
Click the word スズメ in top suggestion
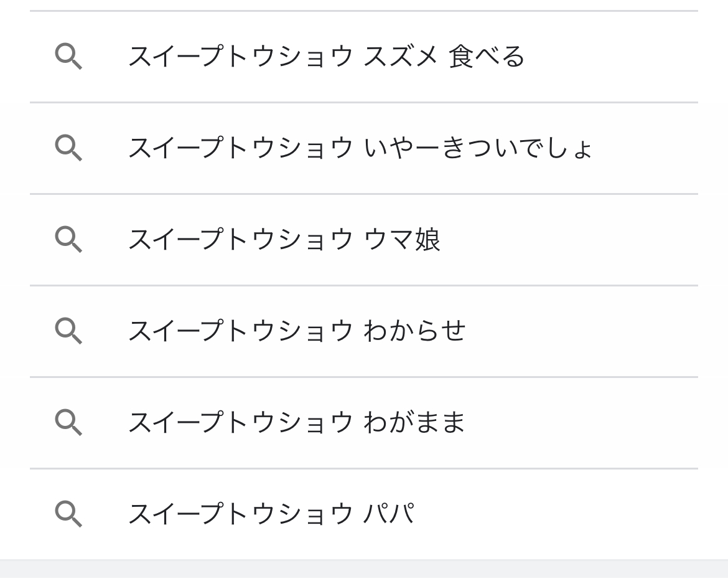[x=401, y=57]
